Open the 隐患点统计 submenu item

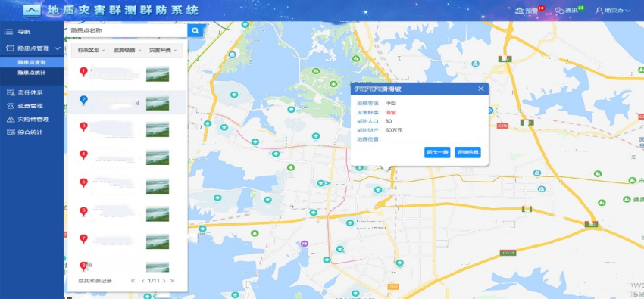(32, 73)
